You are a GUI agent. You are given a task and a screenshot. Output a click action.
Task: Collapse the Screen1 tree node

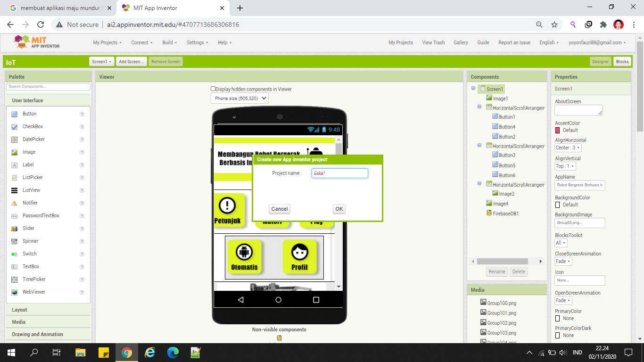tap(473, 88)
